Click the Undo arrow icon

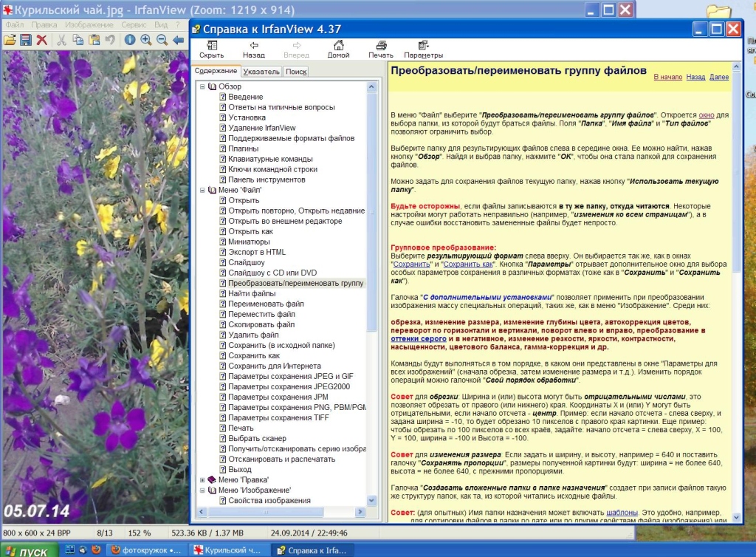tap(111, 40)
